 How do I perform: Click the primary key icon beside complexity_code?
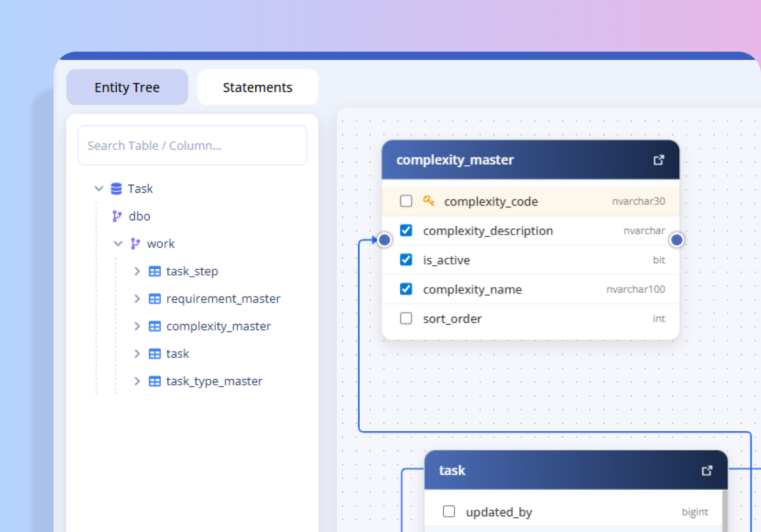pyautogui.click(x=429, y=200)
